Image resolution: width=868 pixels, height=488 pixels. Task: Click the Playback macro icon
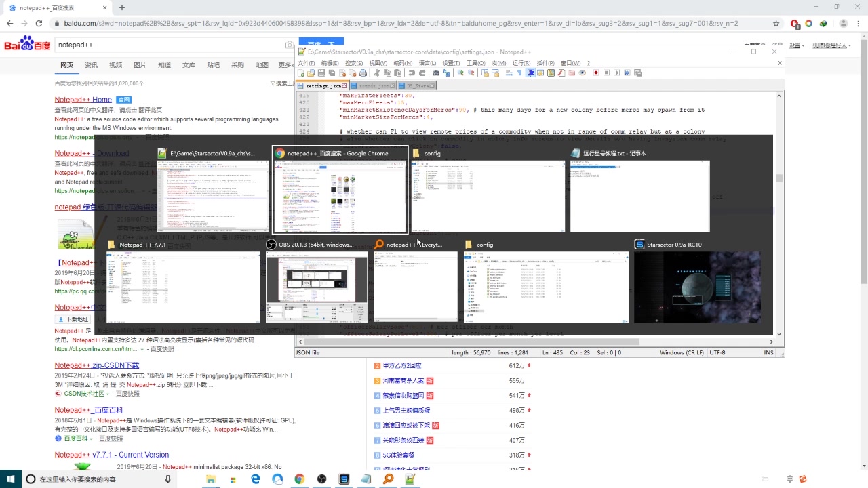616,73
